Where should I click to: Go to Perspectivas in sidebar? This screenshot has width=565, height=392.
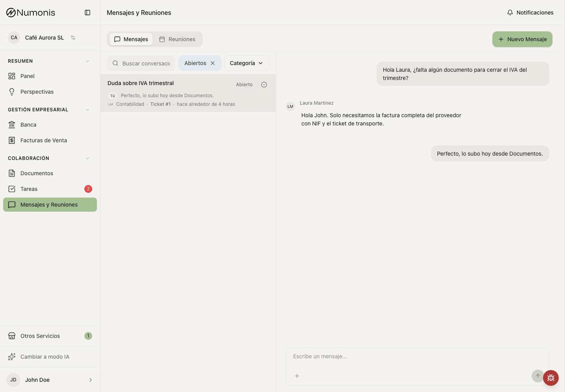pos(50,92)
